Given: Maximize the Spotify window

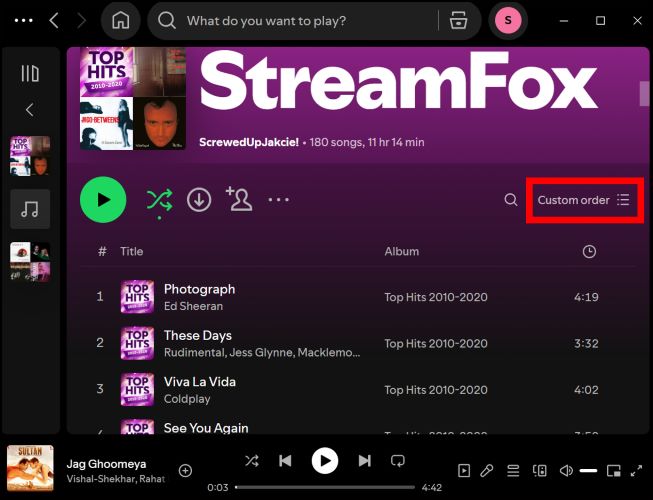Looking at the screenshot, I should 601,20.
